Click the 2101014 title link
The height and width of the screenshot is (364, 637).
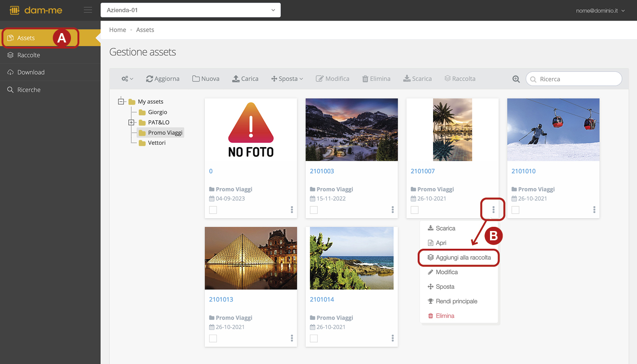pos(322,300)
